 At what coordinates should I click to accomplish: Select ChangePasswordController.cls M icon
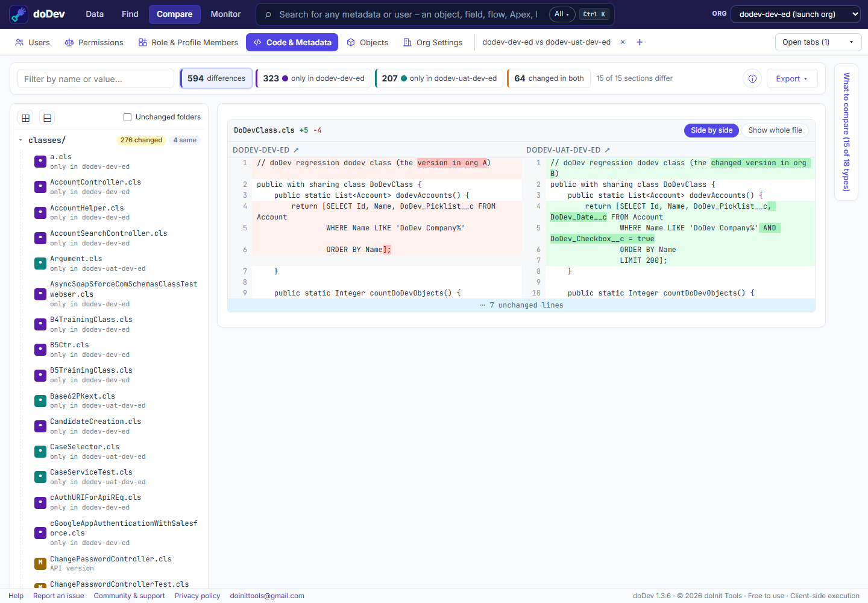[40, 563]
